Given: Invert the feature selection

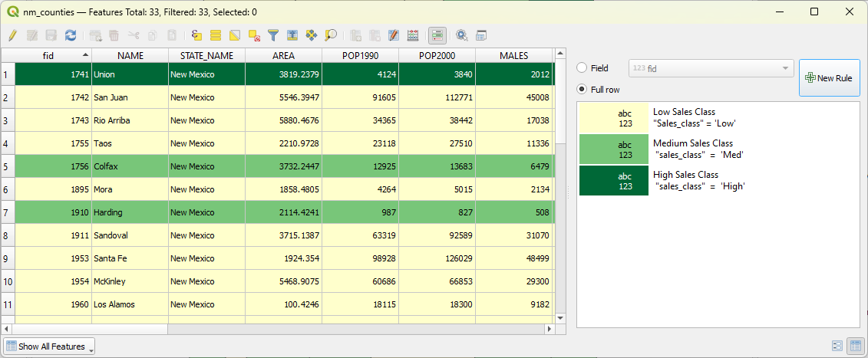Looking at the screenshot, I should click(x=235, y=35).
